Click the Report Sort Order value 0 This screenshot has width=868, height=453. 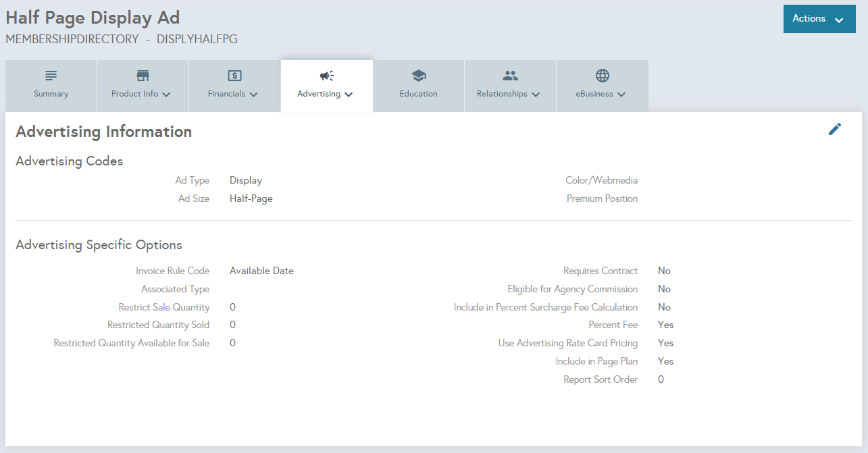661,379
